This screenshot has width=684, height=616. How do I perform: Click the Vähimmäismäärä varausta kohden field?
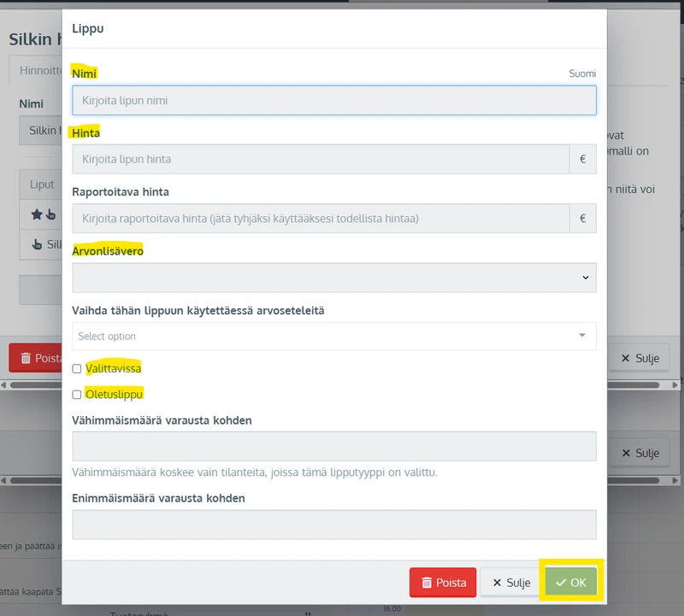(x=334, y=446)
